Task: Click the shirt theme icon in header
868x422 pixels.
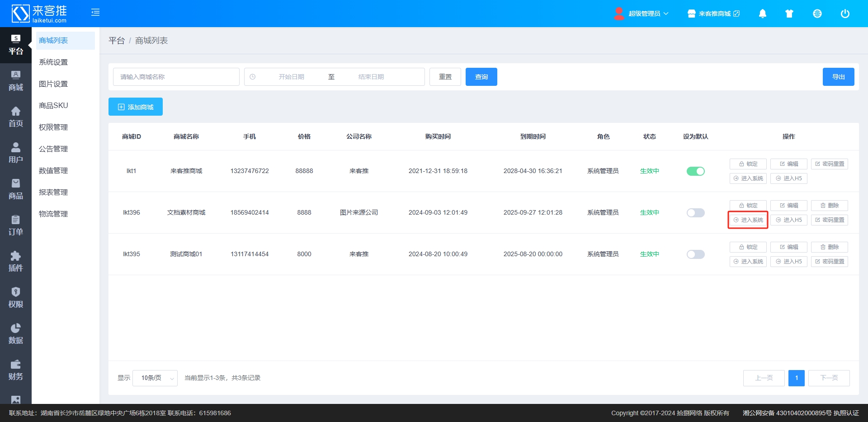Action: (x=789, y=14)
